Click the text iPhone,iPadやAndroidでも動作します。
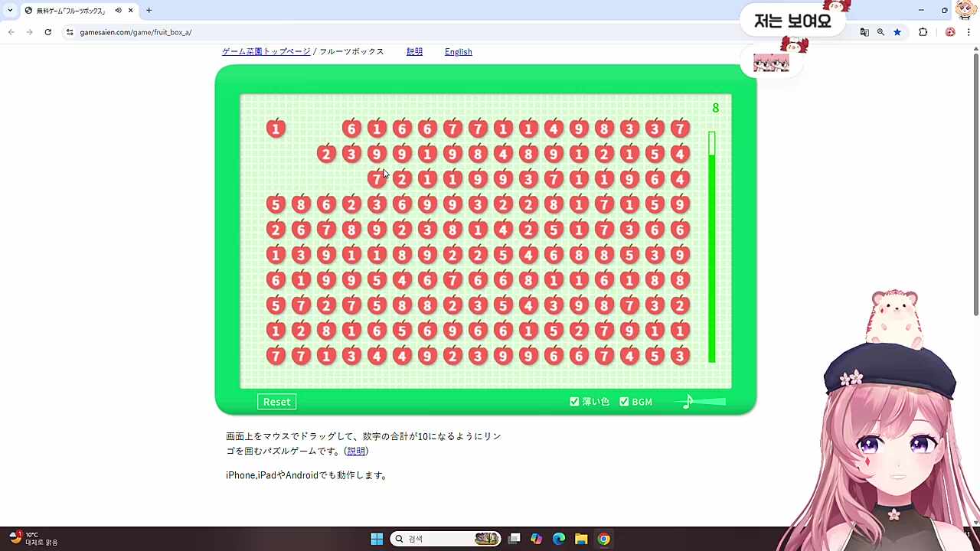980x551 pixels. pyautogui.click(x=307, y=475)
